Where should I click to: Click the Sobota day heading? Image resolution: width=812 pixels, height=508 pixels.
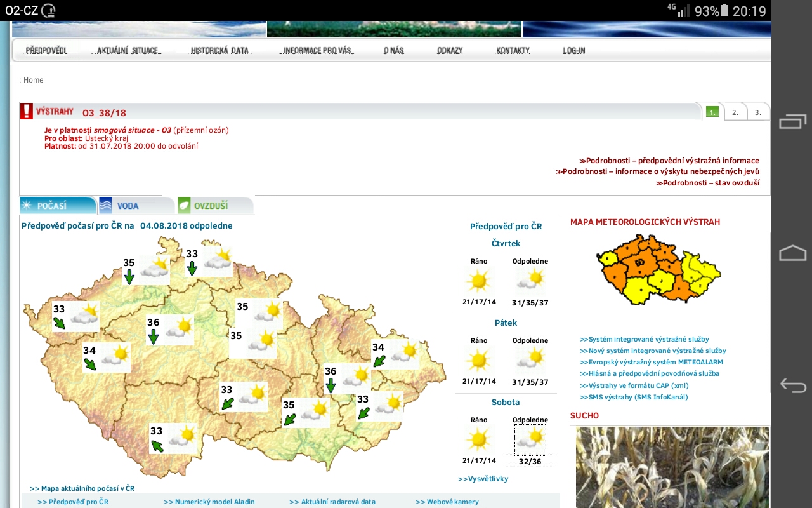tap(506, 403)
